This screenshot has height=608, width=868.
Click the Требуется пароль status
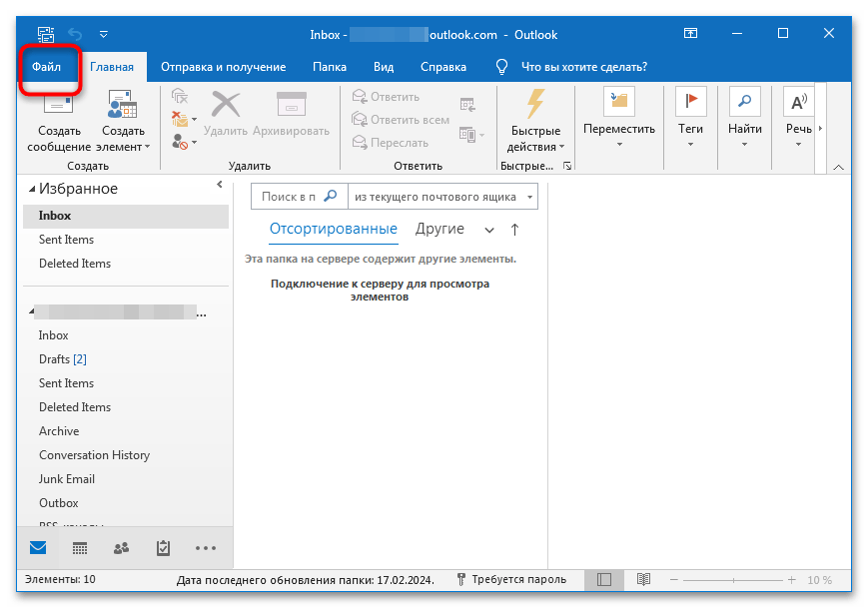pos(511,580)
